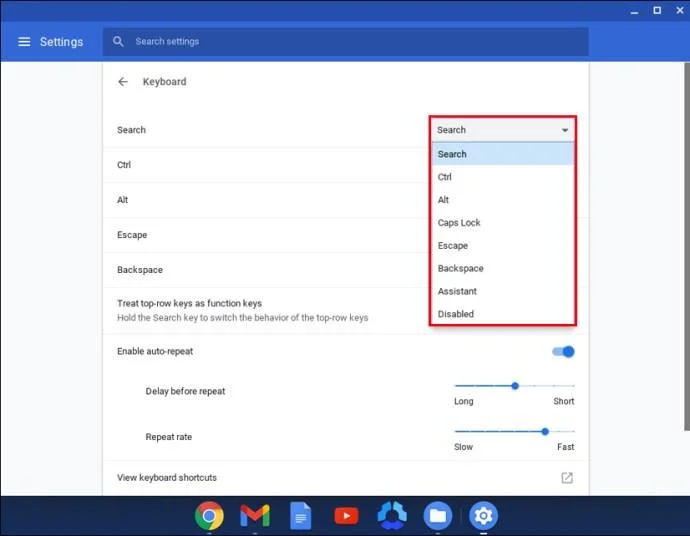The height and width of the screenshot is (536, 690).
Task: Click the Fast slider end label
Action: pyautogui.click(x=566, y=447)
